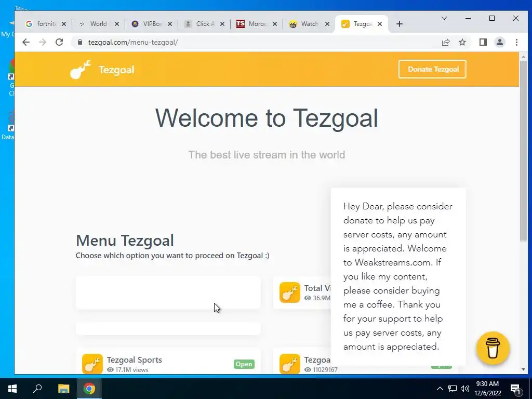Go back with the browser back arrow

(x=26, y=42)
